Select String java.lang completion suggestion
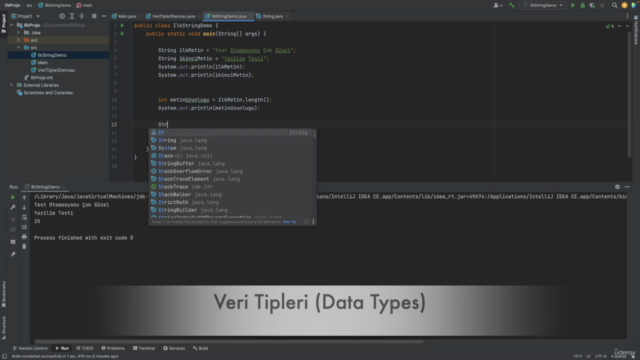This screenshot has height=360, width=640. click(x=231, y=140)
